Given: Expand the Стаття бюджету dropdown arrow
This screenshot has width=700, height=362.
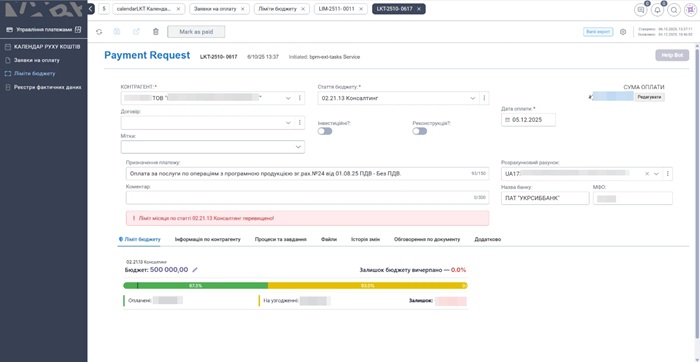Looking at the screenshot, I should (x=473, y=98).
